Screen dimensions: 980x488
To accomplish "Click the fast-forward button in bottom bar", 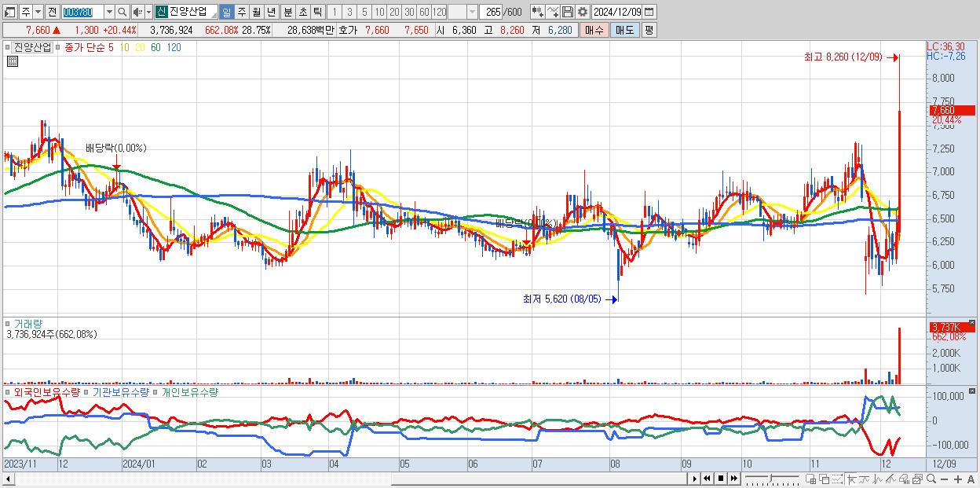I will click(x=733, y=479).
